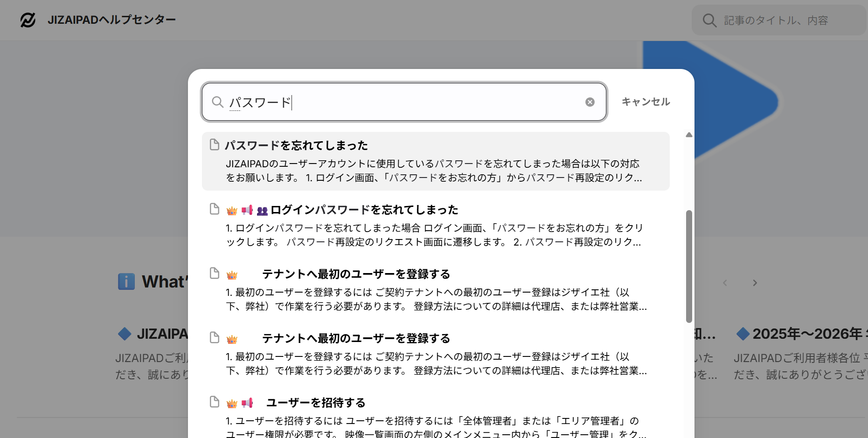Go to the previous card with the left chevron
Screen dimensions: 868x438
(x=725, y=283)
